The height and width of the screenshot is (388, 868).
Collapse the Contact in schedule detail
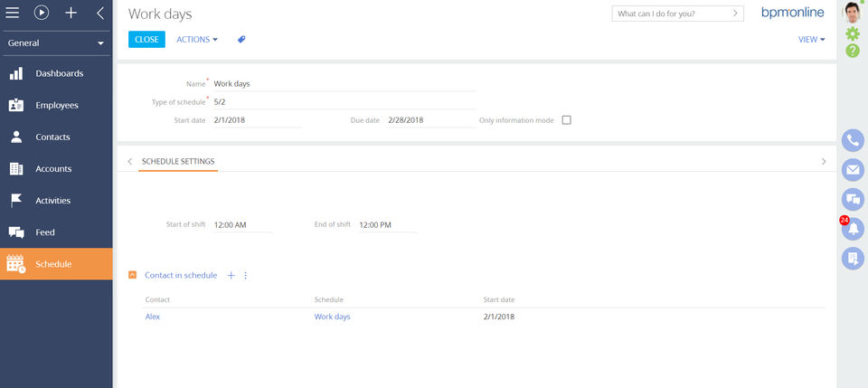tap(132, 275)
